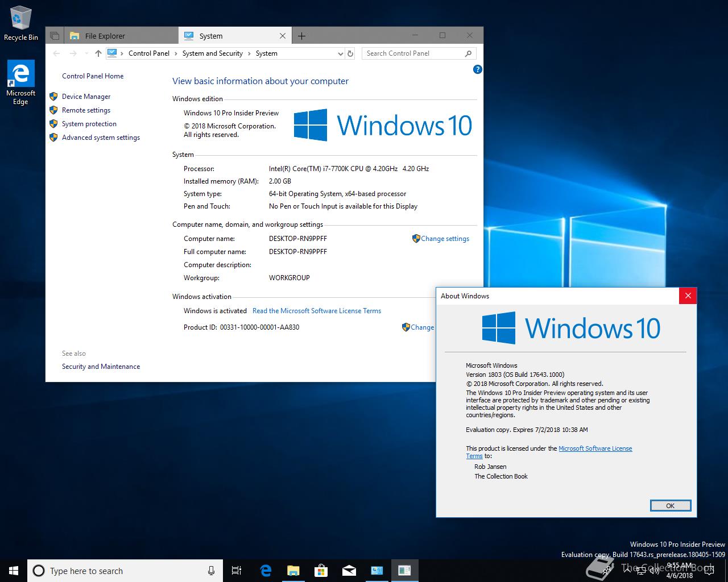Click the Cortana search box
The width and height of the screenshot is (728, 582).
tap(125, 571)
